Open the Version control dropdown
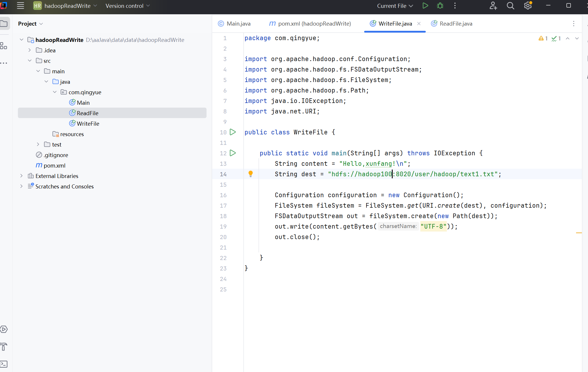 point(127,6)
